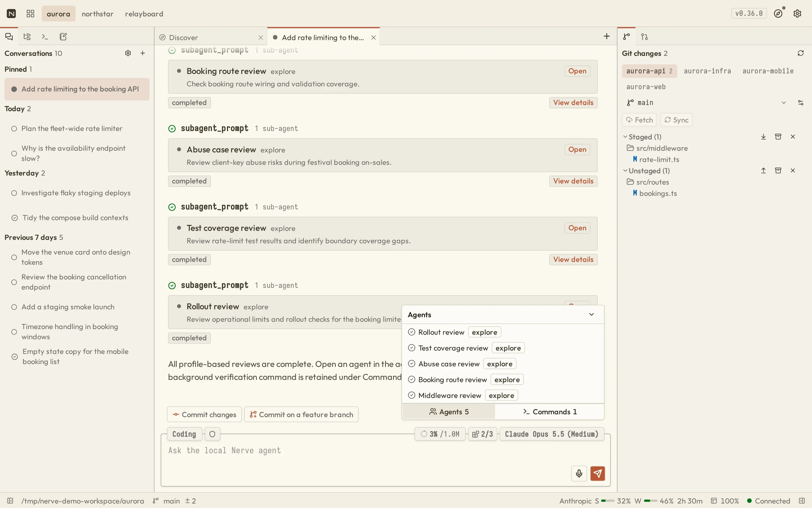Switch to the Discover tab
Image resolution: width=812 pixels, height=508 pixels.
[x=211, y=37]
